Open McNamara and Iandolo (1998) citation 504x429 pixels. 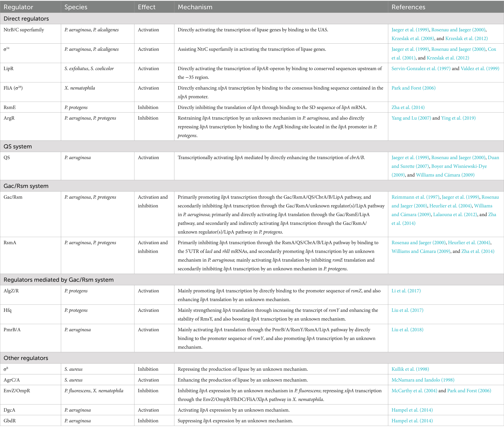(423, 380)
